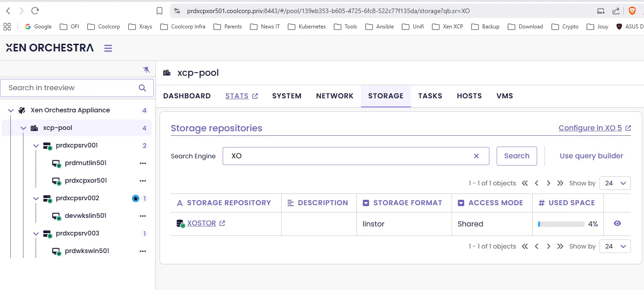Toggle the eye icon in XOSTOR row
This screenshot has height=290, width=644.
click(617, 223)
